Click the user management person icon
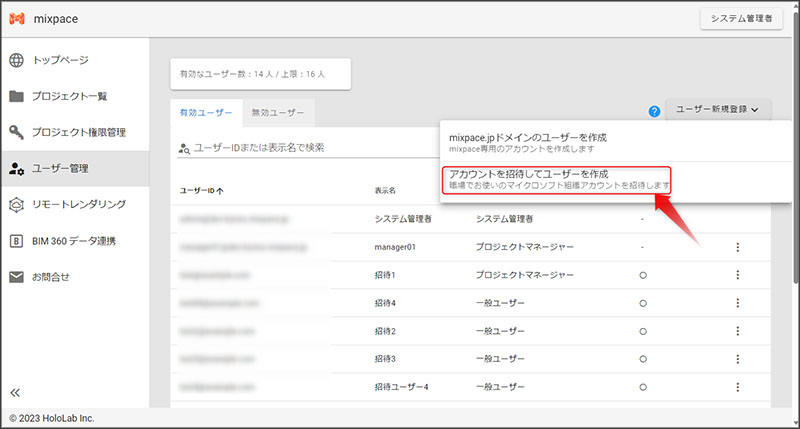The width and height of the screenshot is (800, 429). coord(17,168)
